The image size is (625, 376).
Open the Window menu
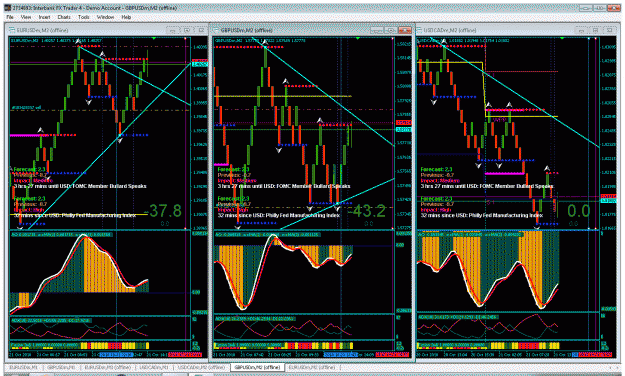coord(105,17)
